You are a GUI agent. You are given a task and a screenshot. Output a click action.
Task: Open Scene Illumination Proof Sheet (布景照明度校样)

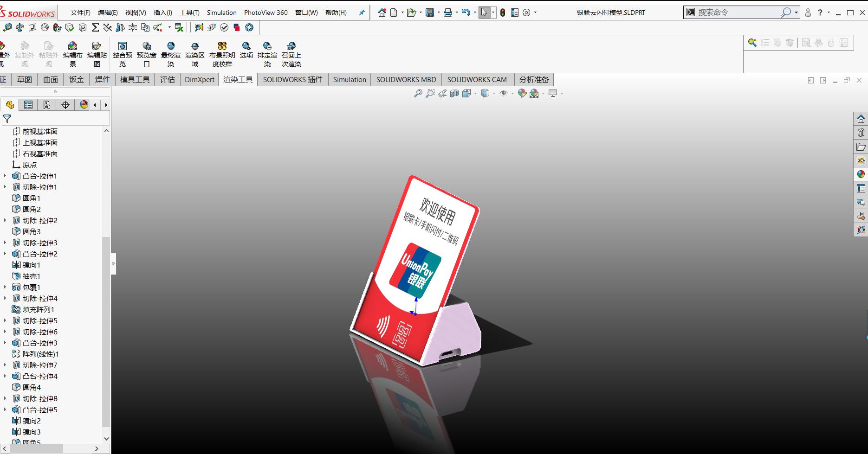222,54
